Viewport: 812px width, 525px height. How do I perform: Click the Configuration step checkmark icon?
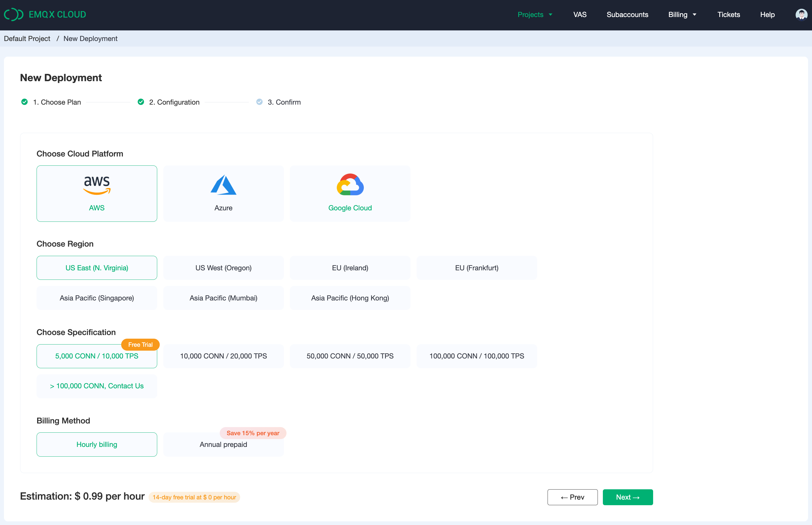(x=140, y=102)
